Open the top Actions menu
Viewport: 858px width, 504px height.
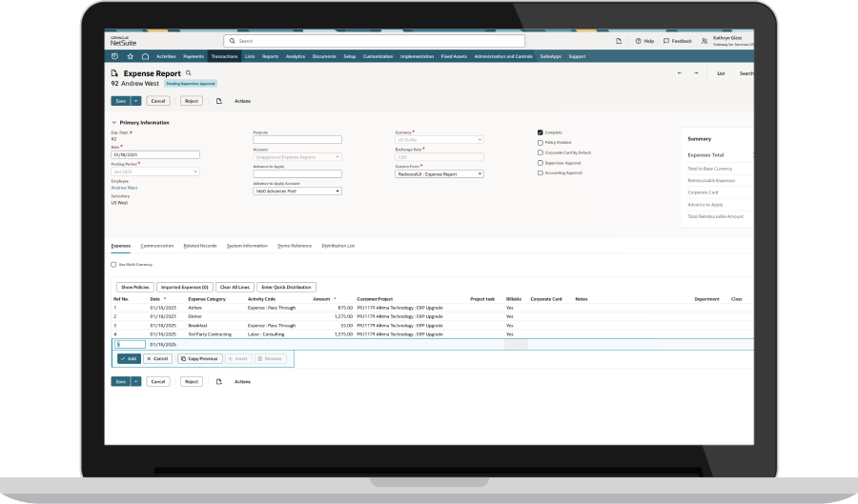coord(242,101)
